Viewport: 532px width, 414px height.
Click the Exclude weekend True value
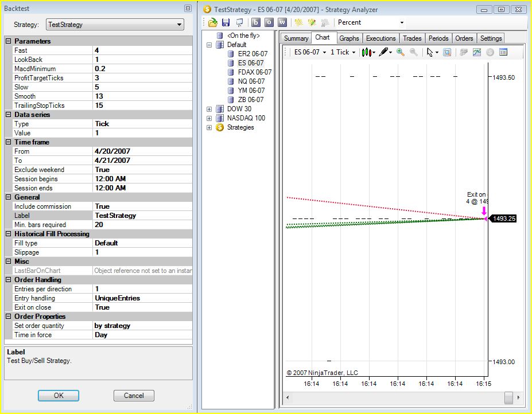pyautogui.click(x=142, y=170)
